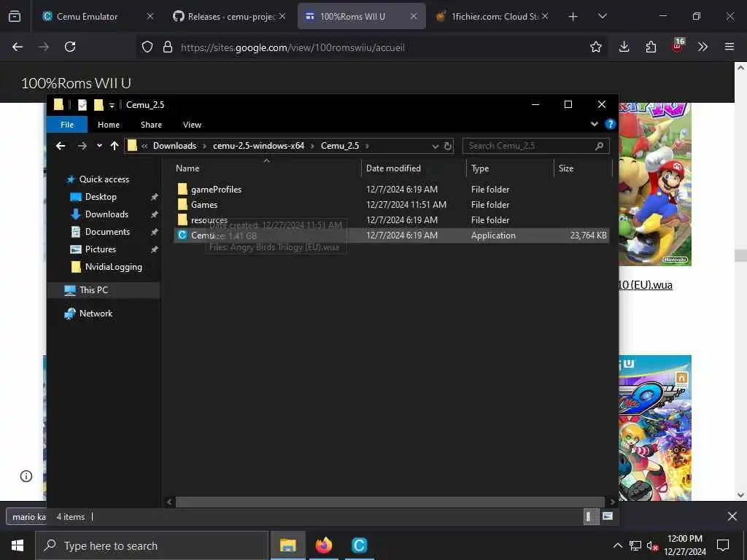
Task: Click the Explorer search magnifier icon
Action: pos(600,146)
